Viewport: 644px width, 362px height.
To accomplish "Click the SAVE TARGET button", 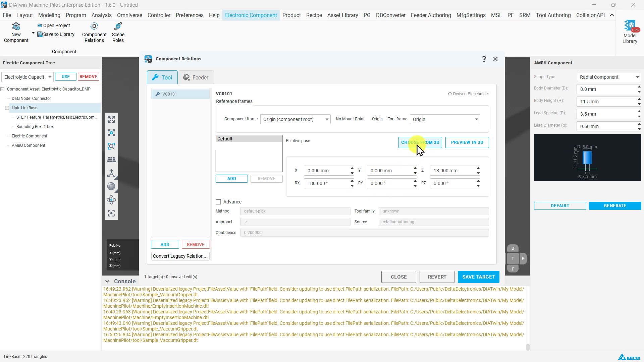I will pyautogui.click(x=478, y=277).
